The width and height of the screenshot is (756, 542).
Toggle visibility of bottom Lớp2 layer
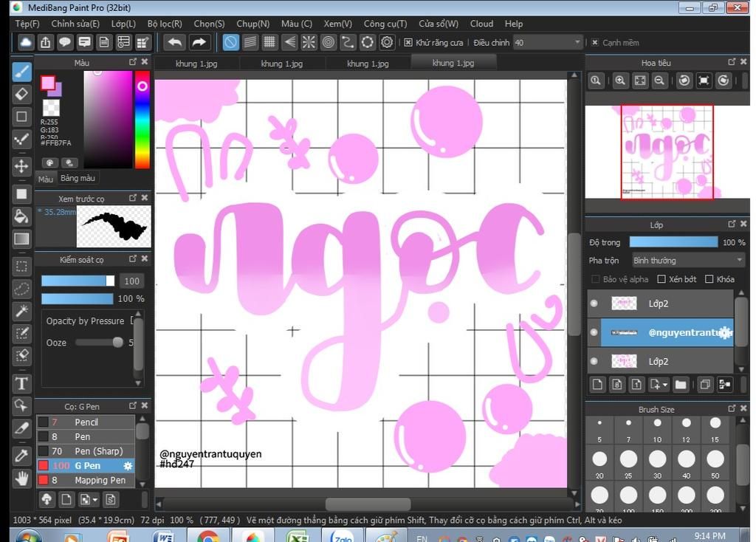point(594,361)
